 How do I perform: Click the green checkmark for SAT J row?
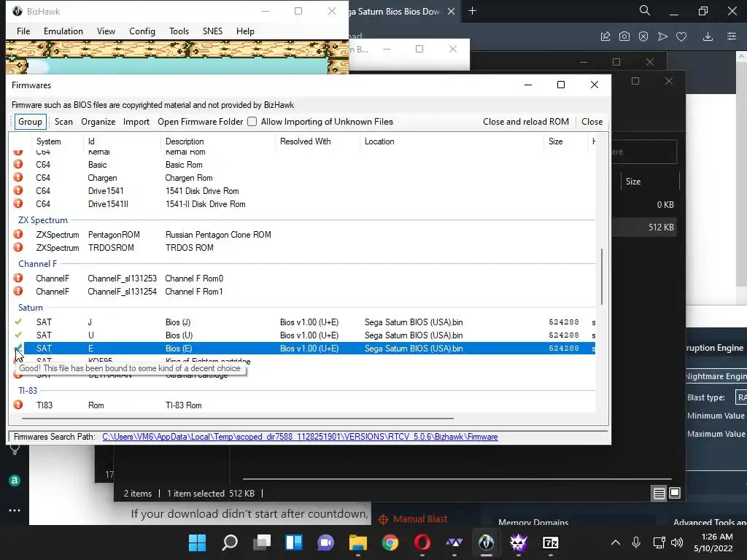click(18, 322)
